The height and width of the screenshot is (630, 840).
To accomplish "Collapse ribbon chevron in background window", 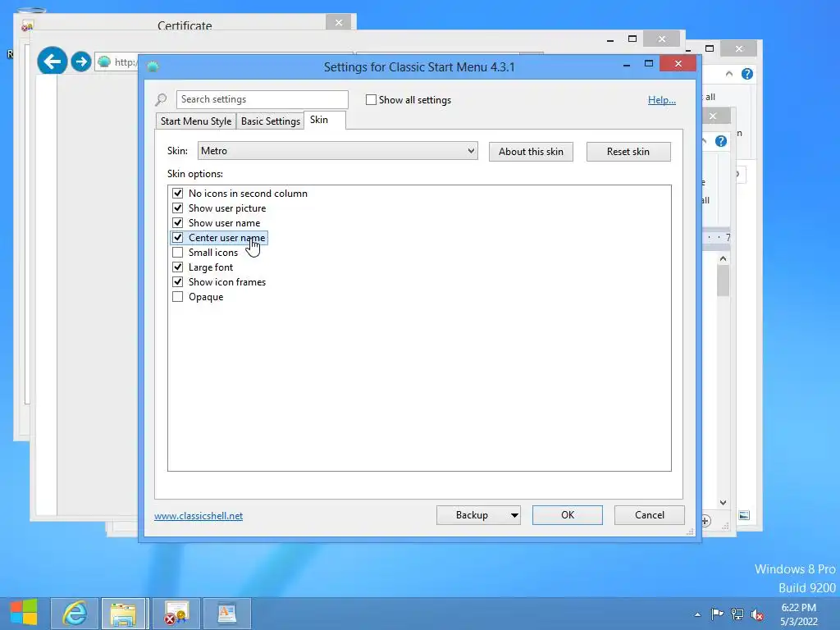I will point(729,74).
